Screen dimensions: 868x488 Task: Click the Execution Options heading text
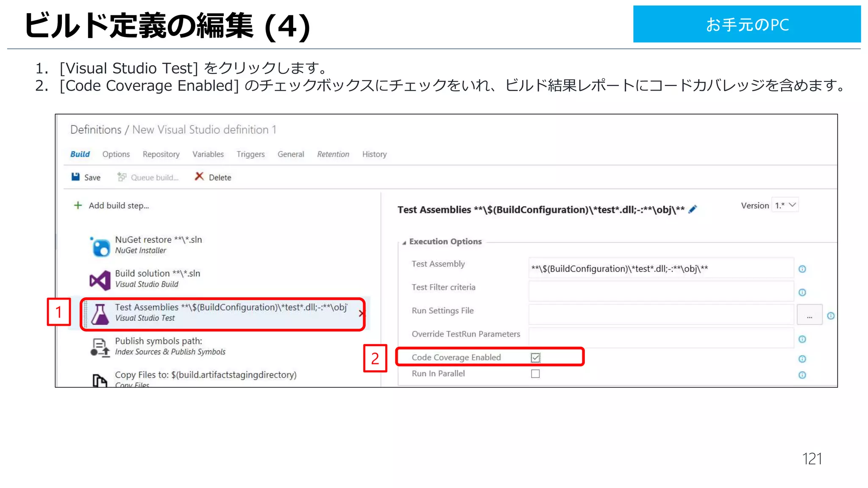445,241
